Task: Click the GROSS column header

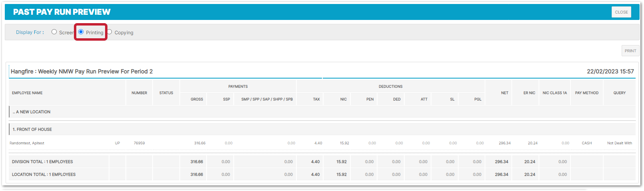Action: coord(197,99)
